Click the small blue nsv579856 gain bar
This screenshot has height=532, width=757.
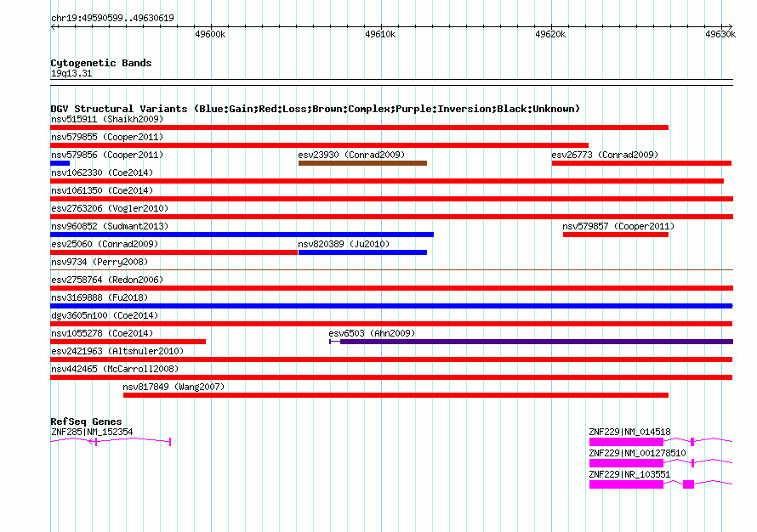[x=60, y=163]
